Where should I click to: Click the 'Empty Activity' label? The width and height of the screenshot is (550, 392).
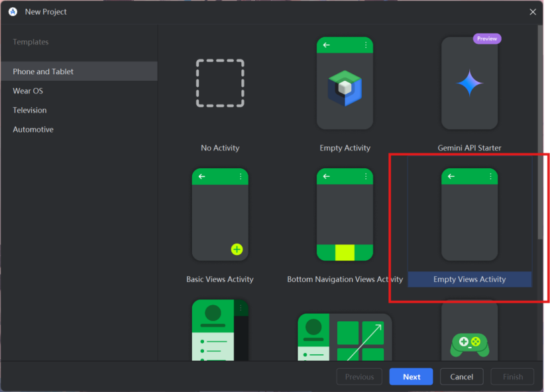(345, 148)
